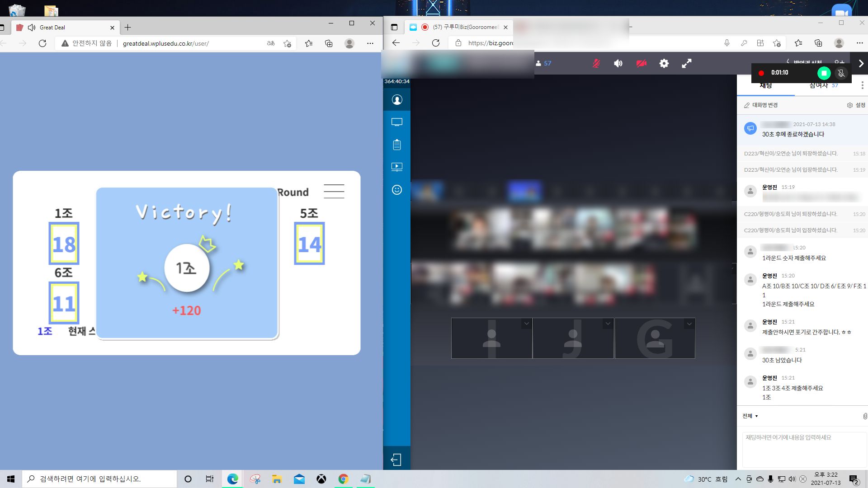This screenshot has width=868, height=488.
Task: Open dropdown arrow on the G participant tile
Action: [689, 324]
